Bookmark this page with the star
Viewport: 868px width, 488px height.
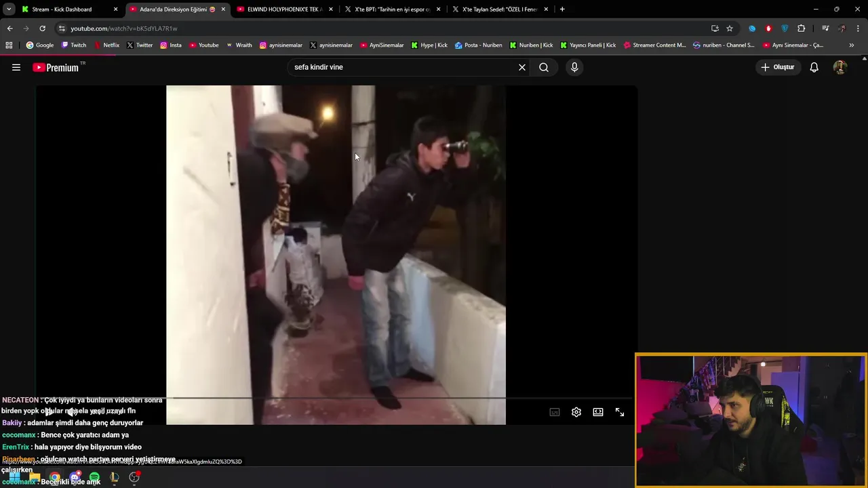(730, 28)
